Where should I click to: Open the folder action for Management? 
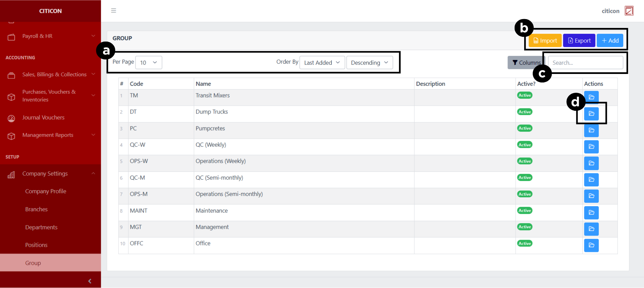coord(591,229)
